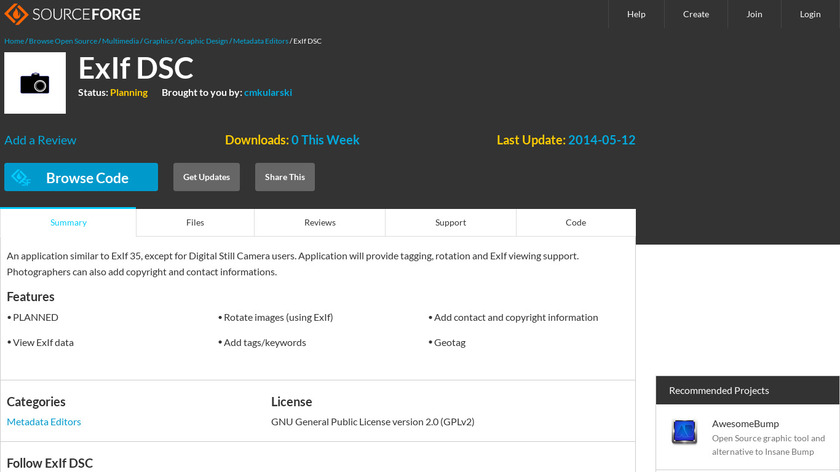
Task: Open Multimedia breadcrumb link
Action: pos(120,41)
